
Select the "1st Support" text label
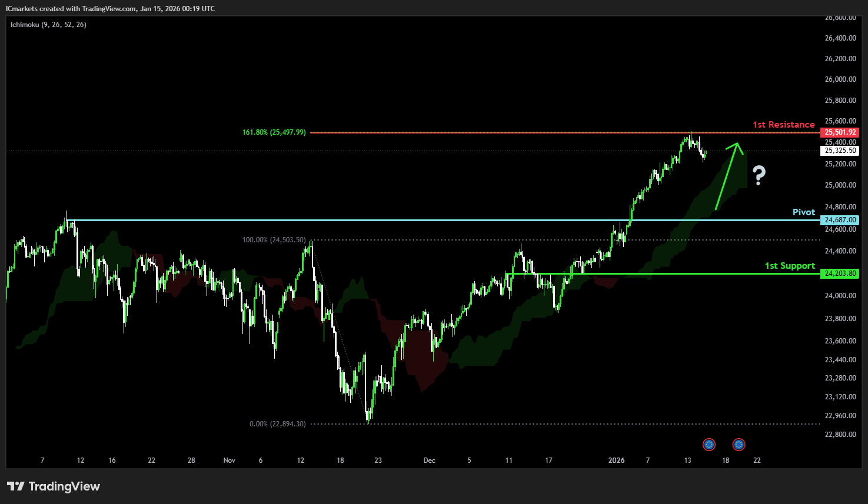pos(790,266)
